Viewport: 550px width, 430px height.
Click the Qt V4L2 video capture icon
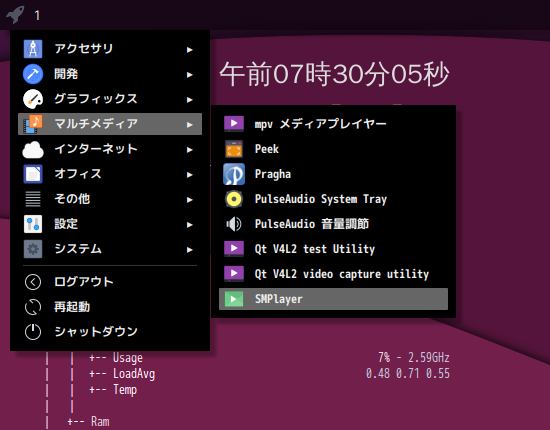(x=234, y=274)
